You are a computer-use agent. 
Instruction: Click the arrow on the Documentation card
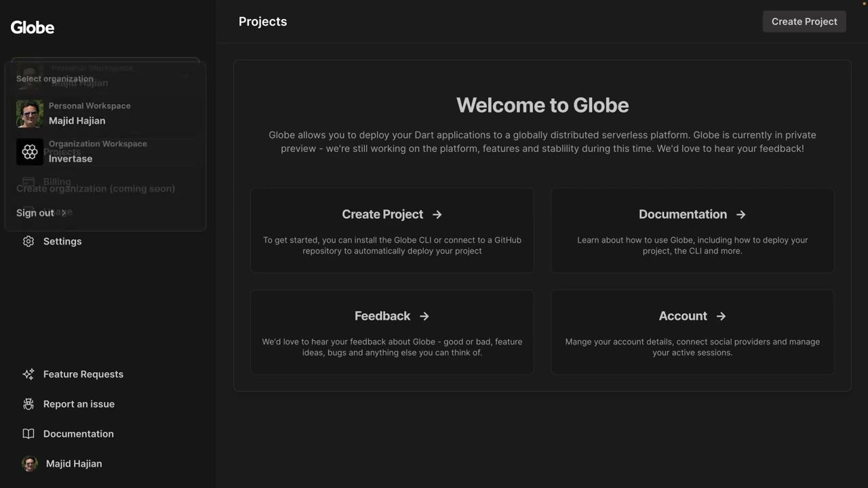click(741, 214)
